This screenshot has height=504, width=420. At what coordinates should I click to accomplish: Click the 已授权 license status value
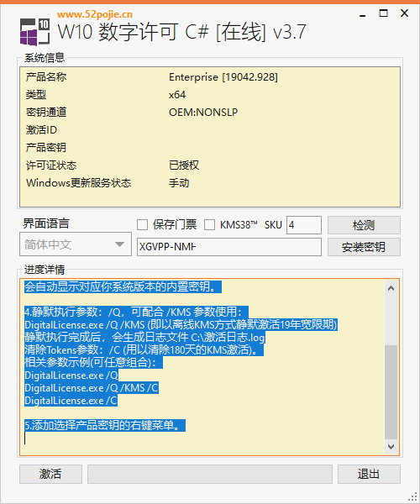pos(184,165)
